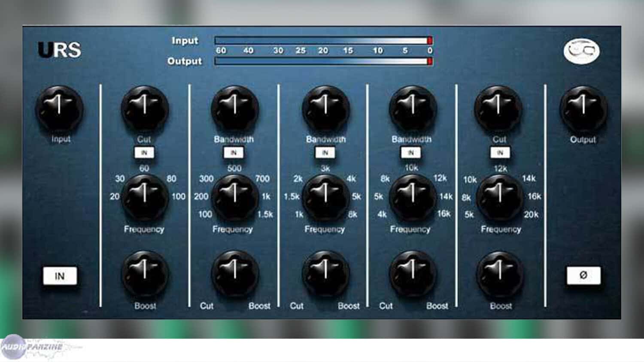Click the 700 frequency label
644x362 pixels.
click(x=262, y=178)
